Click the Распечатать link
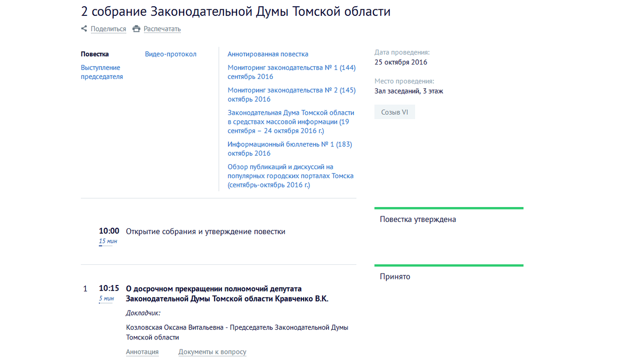Image resolution: width=617 pixels, height=364 pixels. pos(162,29)
